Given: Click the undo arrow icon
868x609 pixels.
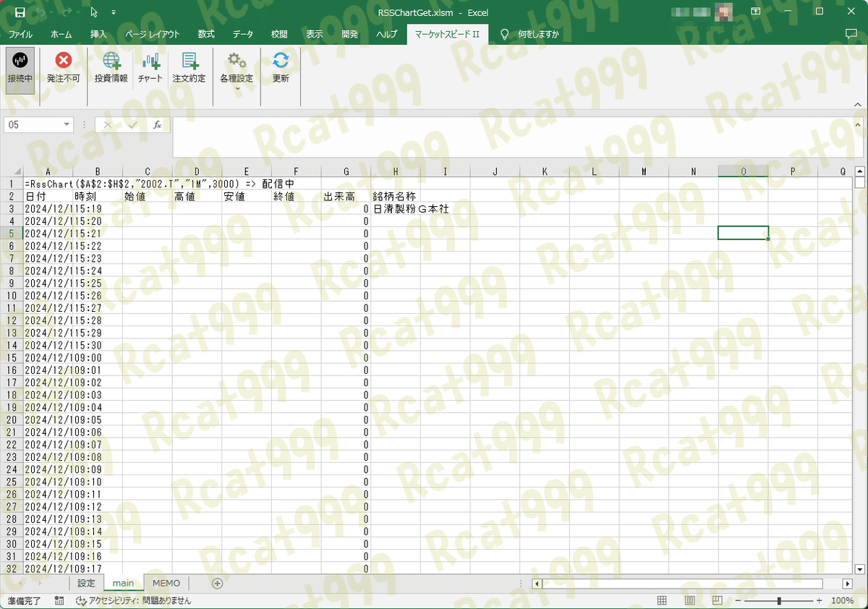Looking at the screenshot, I should coord(42,12).
